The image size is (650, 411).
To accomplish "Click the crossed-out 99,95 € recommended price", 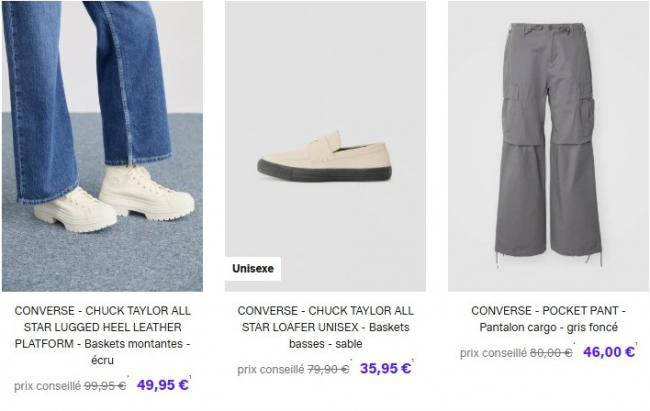I will [105, 386].
